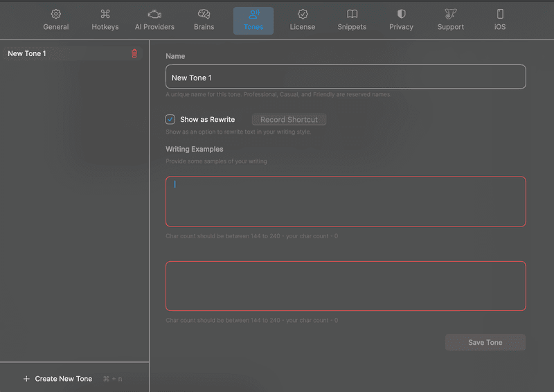The height and width of the screenshot is (392, 554).
Task: Open the General settings gear icon
Action: (56, 14)
